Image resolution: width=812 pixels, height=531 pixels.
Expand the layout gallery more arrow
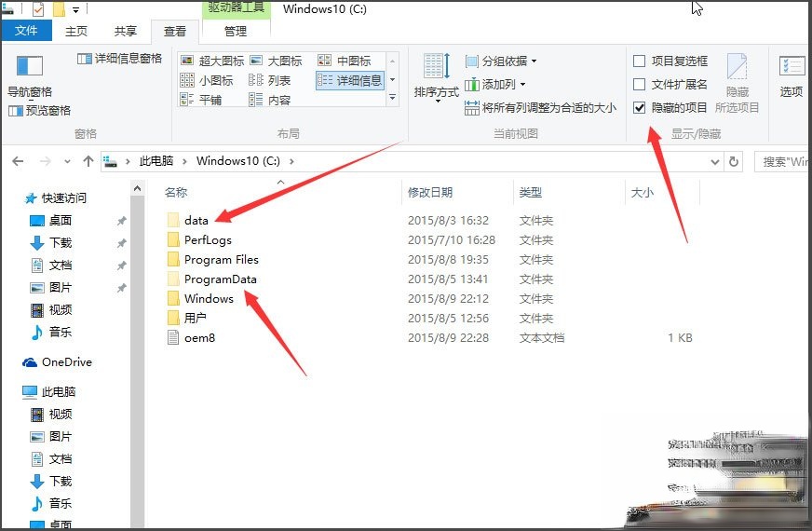tap(393, 98)
